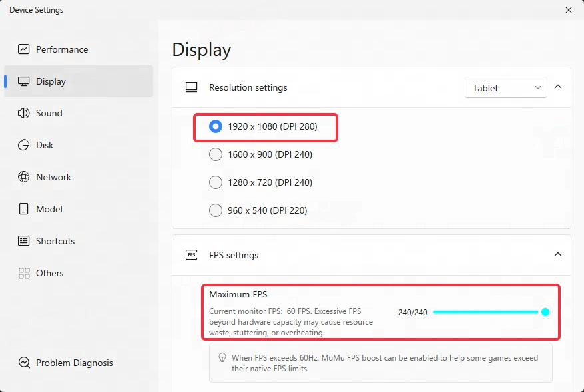
Task: Open the Tablet resolution type dropdown
Action: (505, 88)
